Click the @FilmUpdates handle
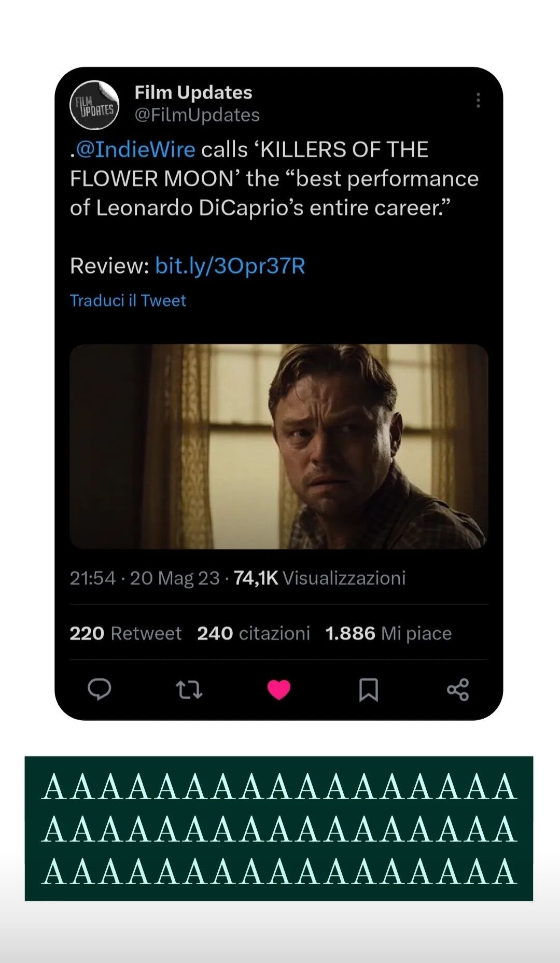The width and height of the screenshot is (560, 963). pos(197,115)
